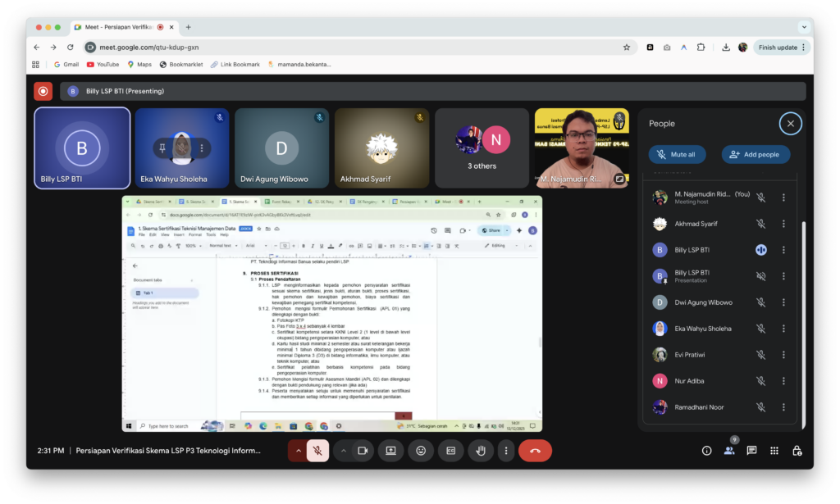This screenshot has width=840, height=504.
Task: Expand the audio settings chevron
Action: pos(297,450)
